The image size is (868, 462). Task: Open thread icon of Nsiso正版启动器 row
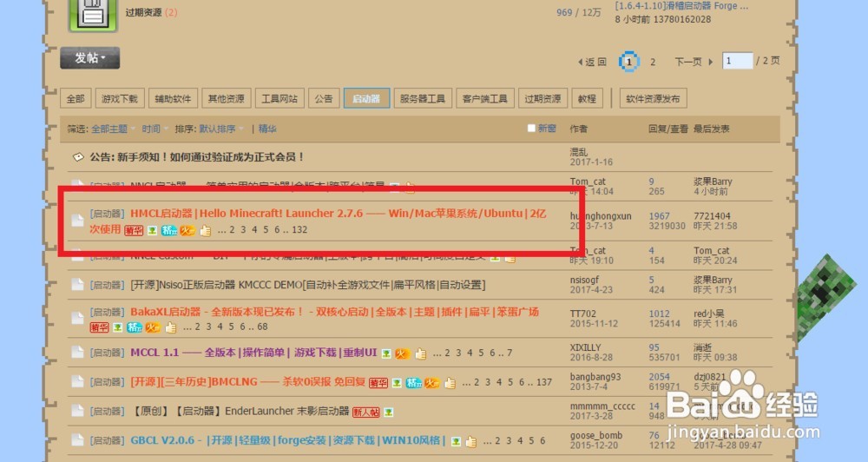78,286
